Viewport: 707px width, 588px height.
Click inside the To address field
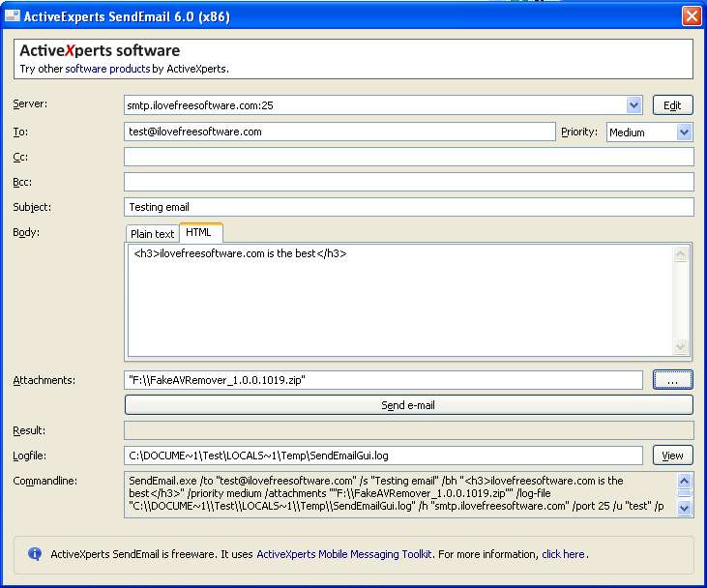339,132
